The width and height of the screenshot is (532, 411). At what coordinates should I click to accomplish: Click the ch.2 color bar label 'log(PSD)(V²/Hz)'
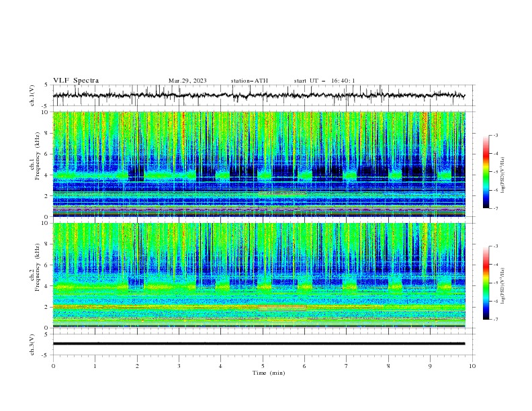(x=503, y=286)
